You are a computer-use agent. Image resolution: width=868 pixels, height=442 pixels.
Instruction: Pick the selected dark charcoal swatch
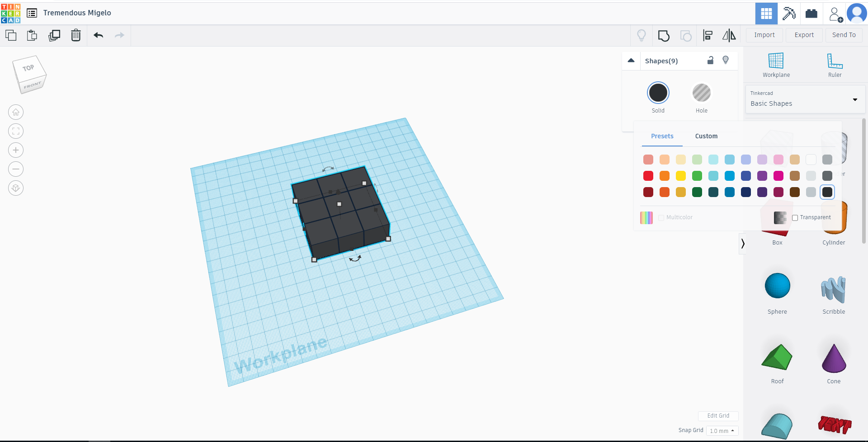tap(827, 192)
